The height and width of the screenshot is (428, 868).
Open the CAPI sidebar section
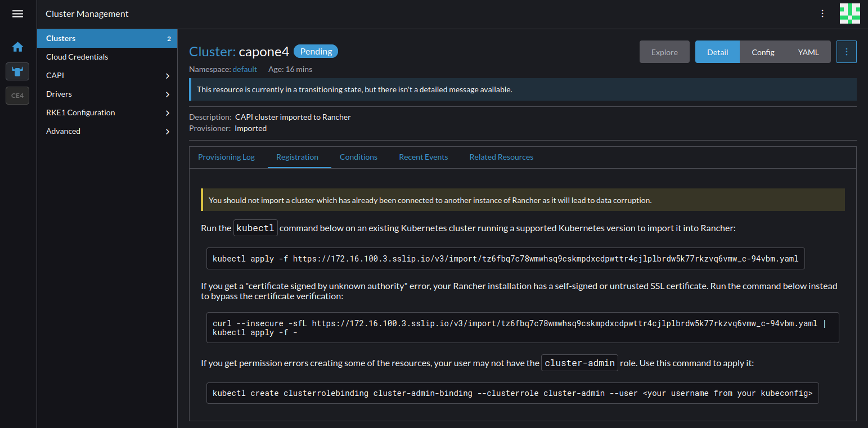coord(107,75)
